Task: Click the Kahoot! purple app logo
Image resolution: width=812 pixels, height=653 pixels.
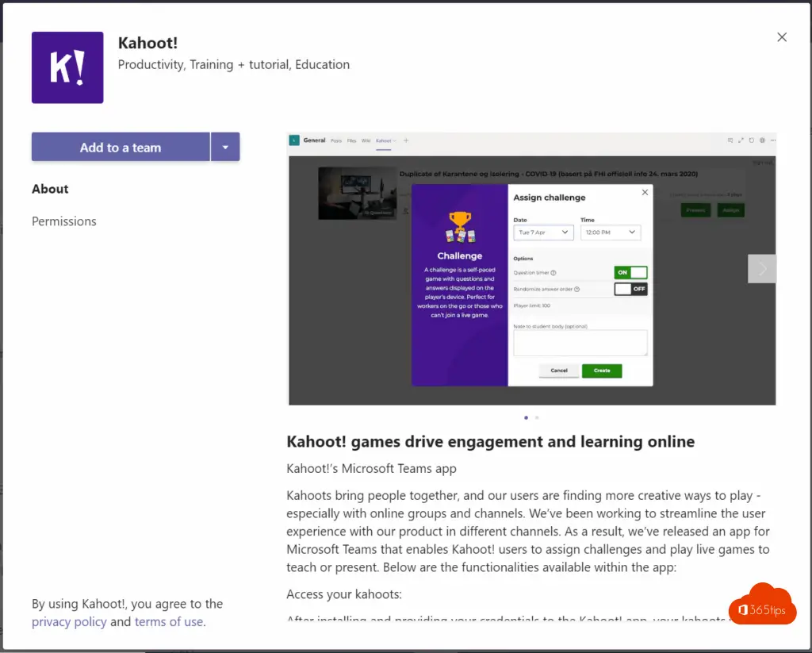Action: (67, 67)
